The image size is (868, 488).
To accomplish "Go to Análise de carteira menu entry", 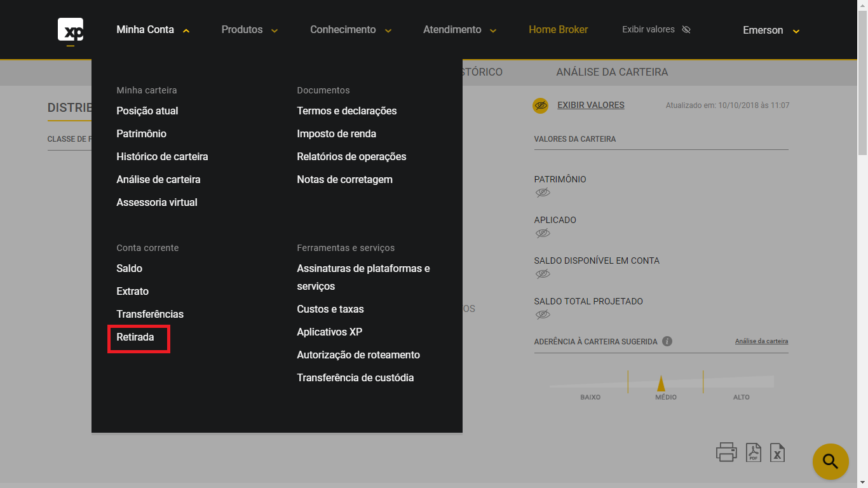I will point(158,179).
